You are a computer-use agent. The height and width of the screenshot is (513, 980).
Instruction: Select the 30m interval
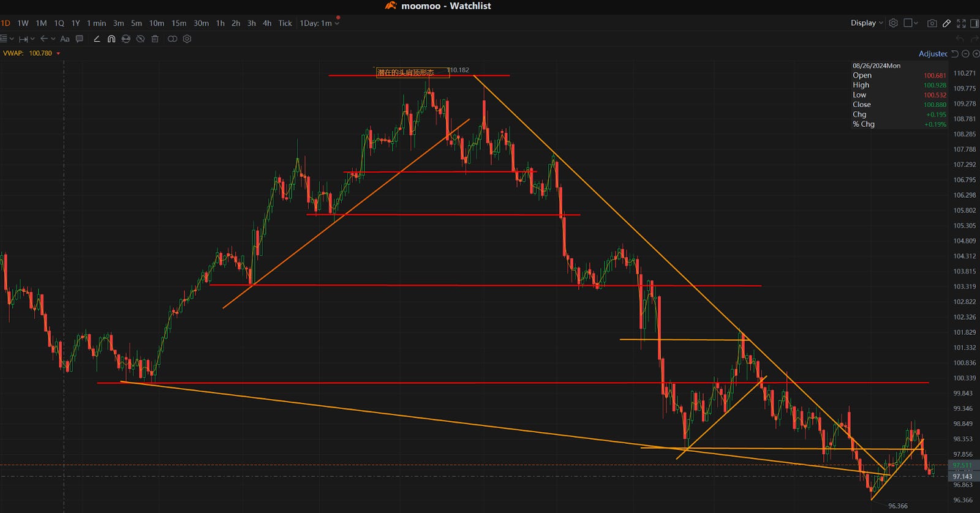(201, 23)
